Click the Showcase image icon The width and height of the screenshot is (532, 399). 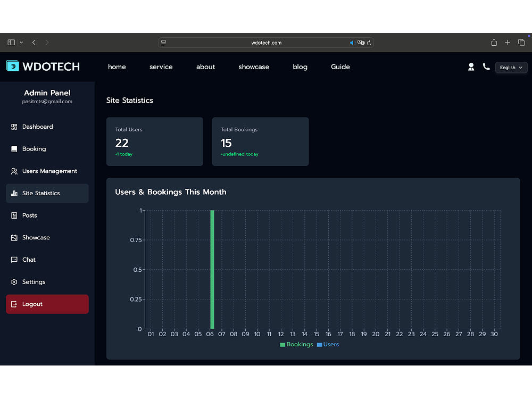[14, 237]
